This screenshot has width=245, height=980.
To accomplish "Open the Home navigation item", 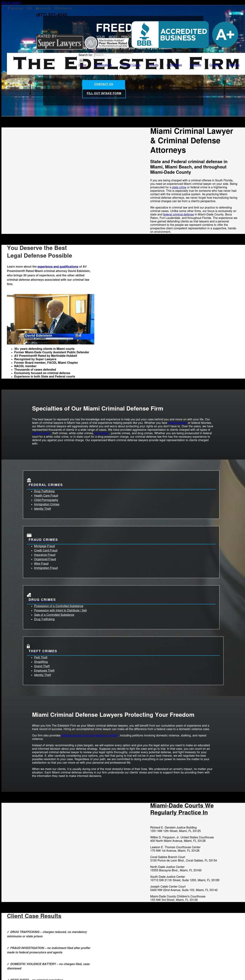I will click(x=83, y=65).
